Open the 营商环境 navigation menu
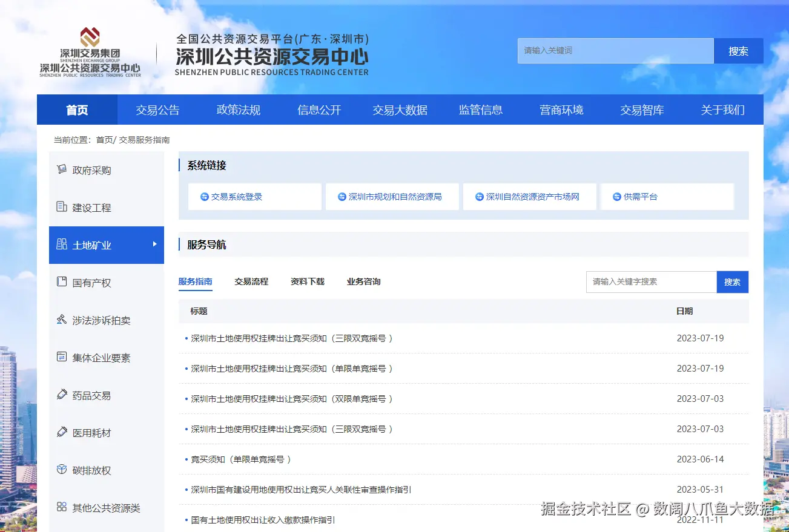Image resolution: width=789 pixels, height=532 pixels. 561,110
